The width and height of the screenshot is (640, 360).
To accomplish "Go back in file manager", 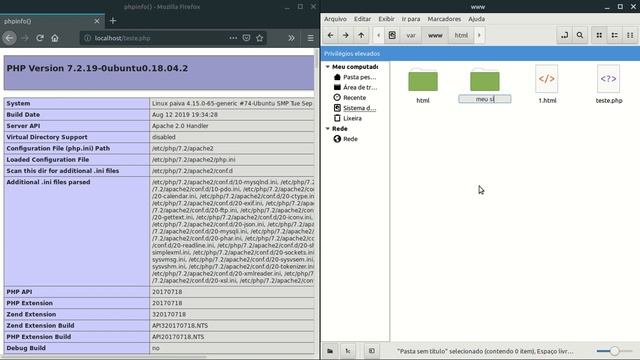I will [330, 36].
